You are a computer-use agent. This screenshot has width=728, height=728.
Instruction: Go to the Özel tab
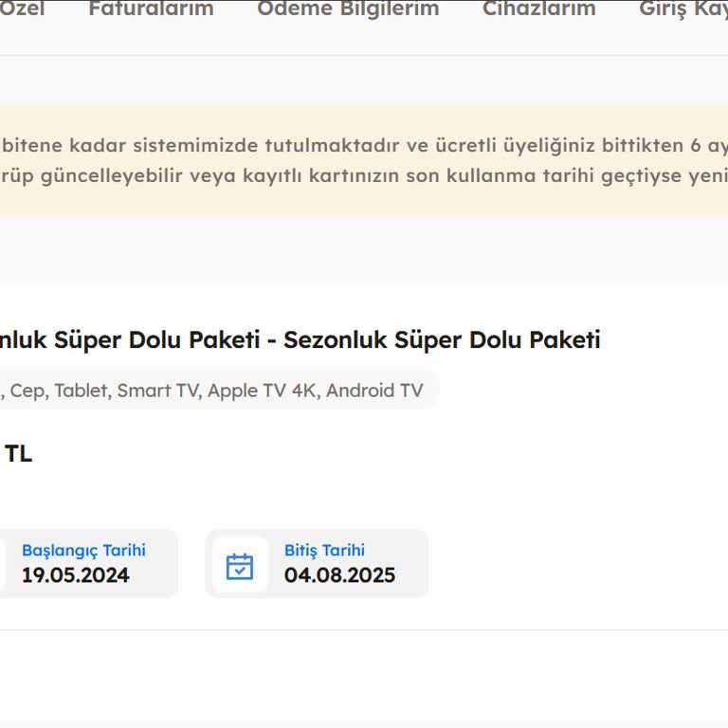pyautogui.click(x=22, y=9)
